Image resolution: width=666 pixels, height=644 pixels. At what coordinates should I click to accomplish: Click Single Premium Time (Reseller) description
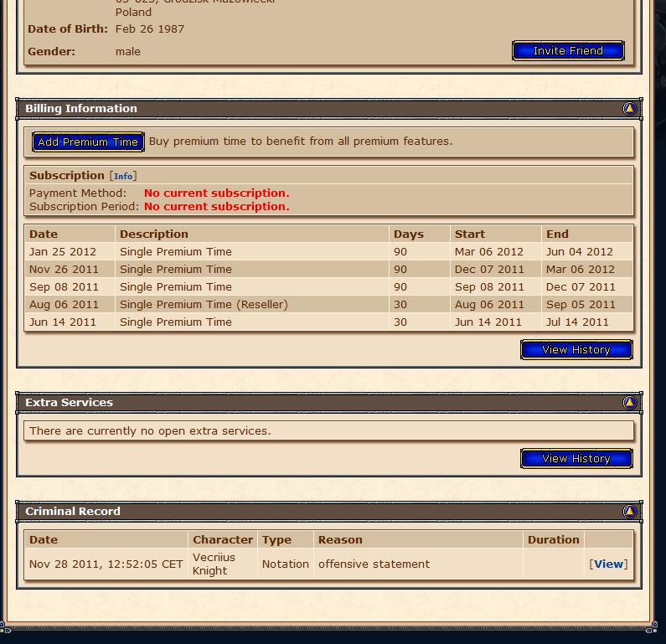click(204, 304)
